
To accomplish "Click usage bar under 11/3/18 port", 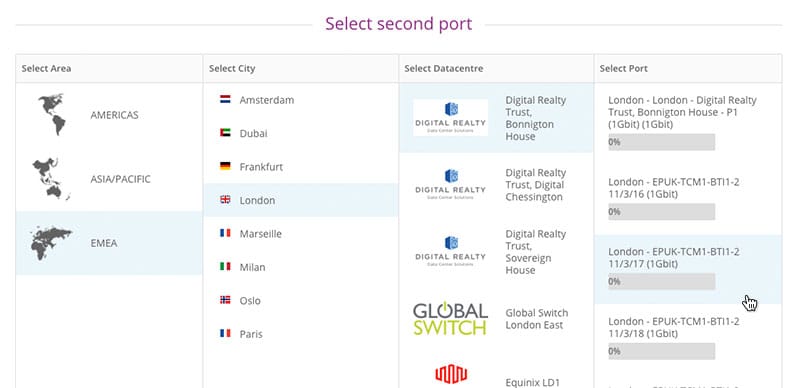I will point(661,351).
